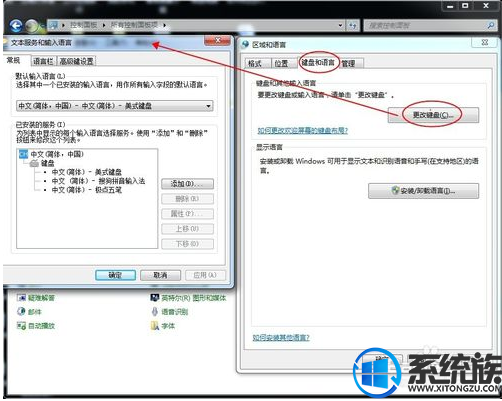Expand the address bar history dropdown arrow
502x401 pixels.
coord(340,25)
